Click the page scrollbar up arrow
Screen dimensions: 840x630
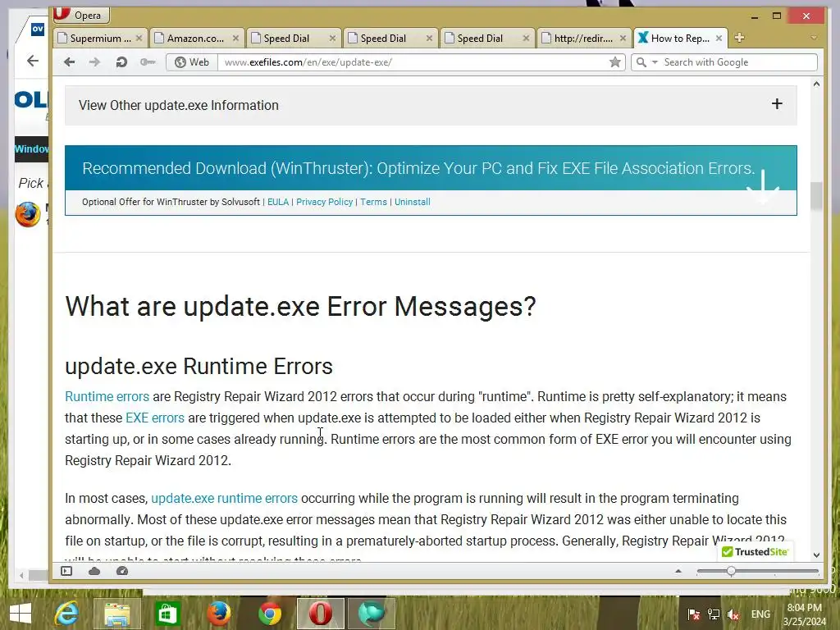point(816,84)
